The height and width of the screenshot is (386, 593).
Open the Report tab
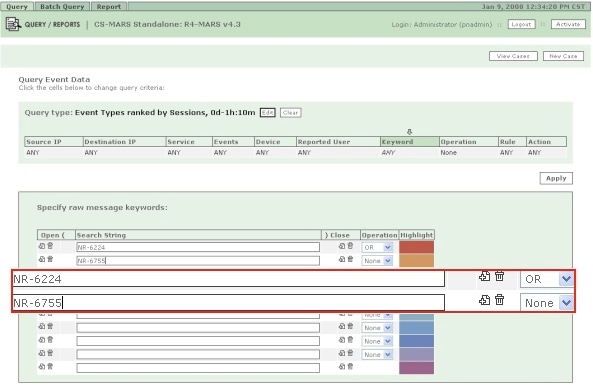click(x=109, y=7)
